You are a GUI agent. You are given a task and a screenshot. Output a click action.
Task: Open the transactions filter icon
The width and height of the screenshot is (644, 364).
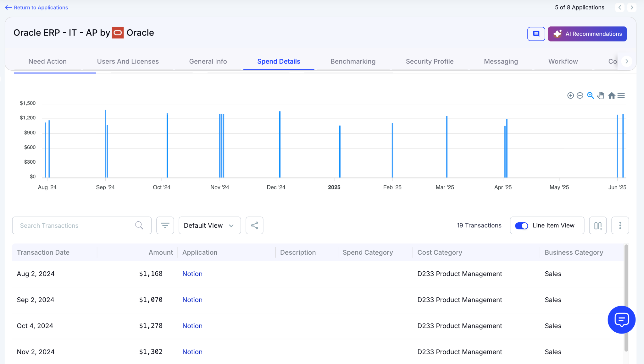click(165, 225)
